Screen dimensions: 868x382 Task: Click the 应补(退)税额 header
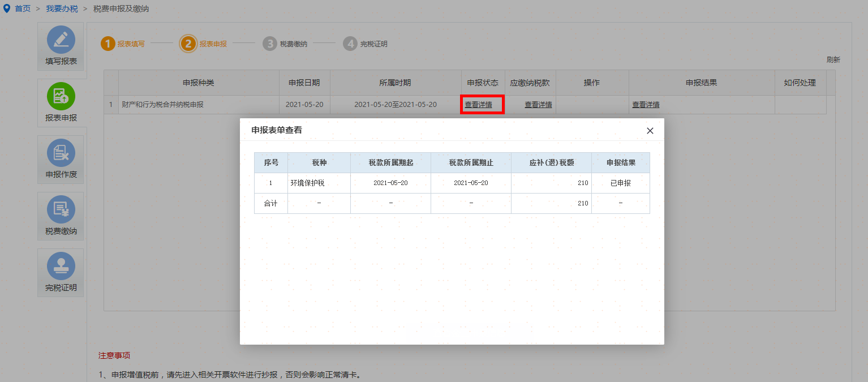point(552,162)
